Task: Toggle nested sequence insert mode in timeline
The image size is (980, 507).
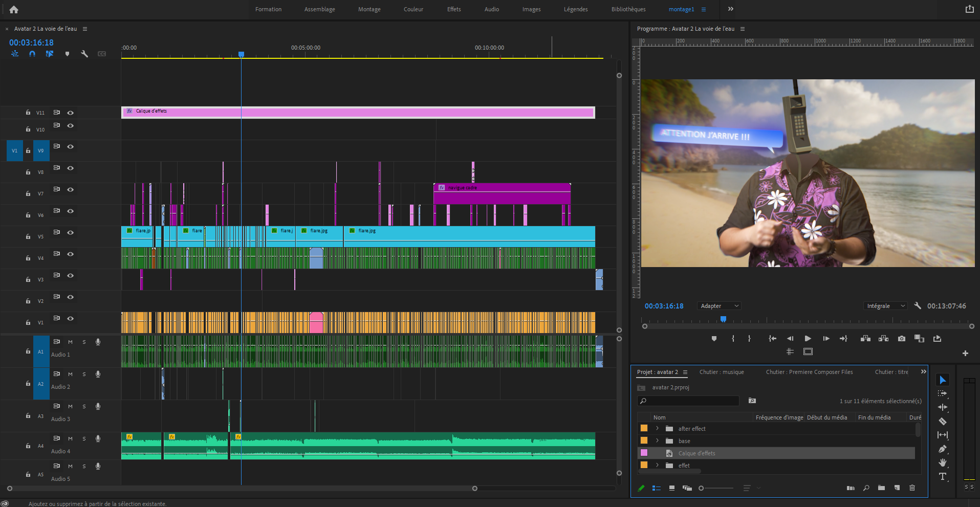Action: [x=15, y=54]
